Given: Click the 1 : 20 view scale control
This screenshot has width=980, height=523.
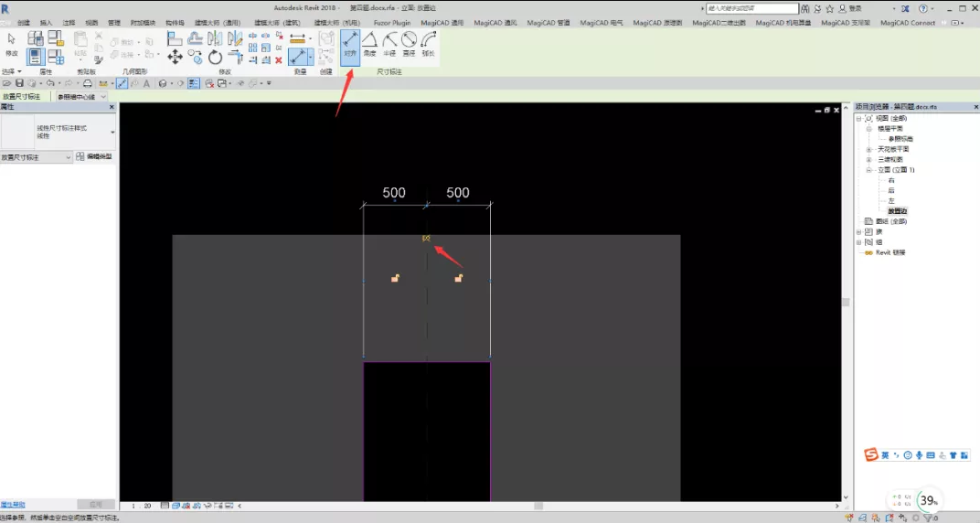Looking at the screenshot, I should [x=141, y=506].
